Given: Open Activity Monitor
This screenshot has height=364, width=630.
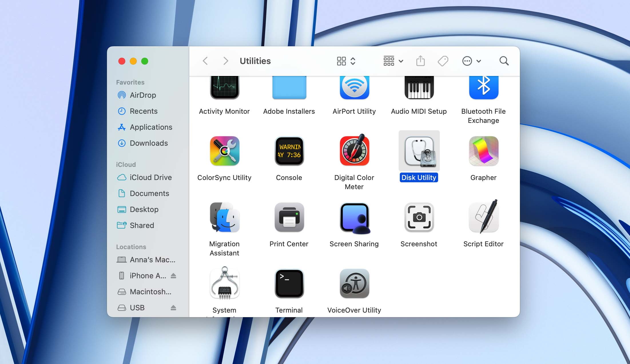Looking at the screenshot, I should click(224, 87).
